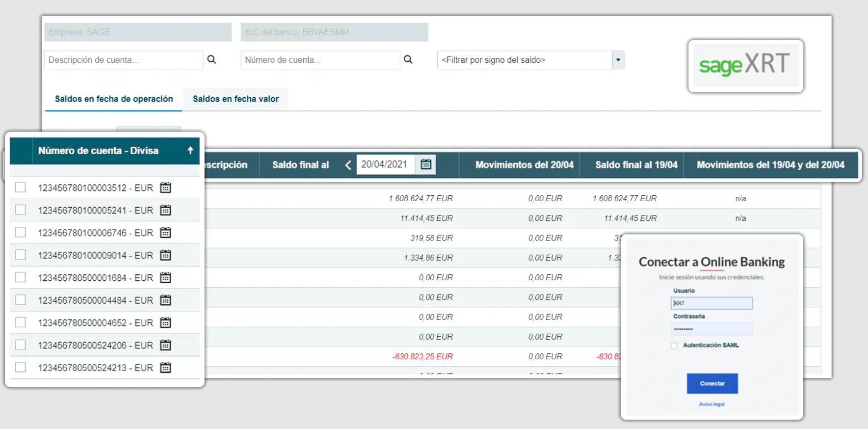Check the box for account 123456780100003512

[x=21, y=187]
